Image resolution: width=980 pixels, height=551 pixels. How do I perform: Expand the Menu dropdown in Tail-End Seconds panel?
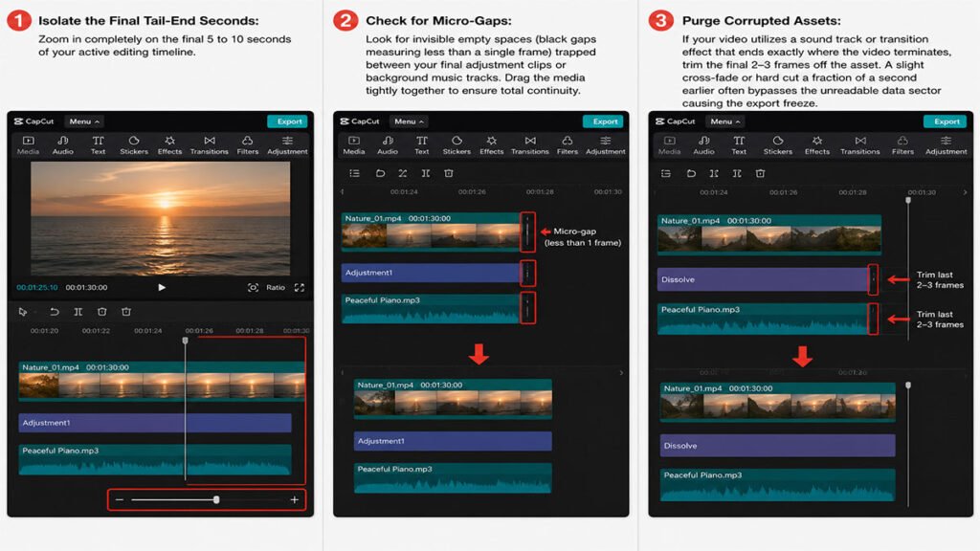pyautogui.click(x=84, y=121)
